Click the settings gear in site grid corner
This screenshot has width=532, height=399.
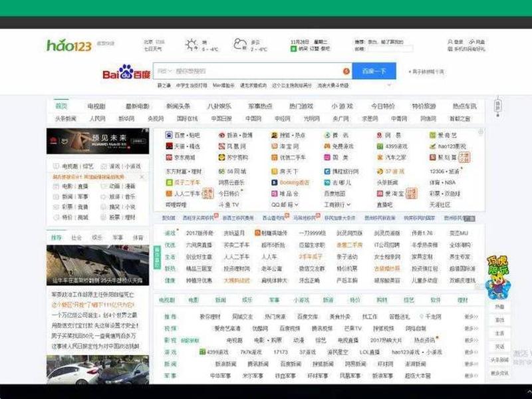(481, 132)
